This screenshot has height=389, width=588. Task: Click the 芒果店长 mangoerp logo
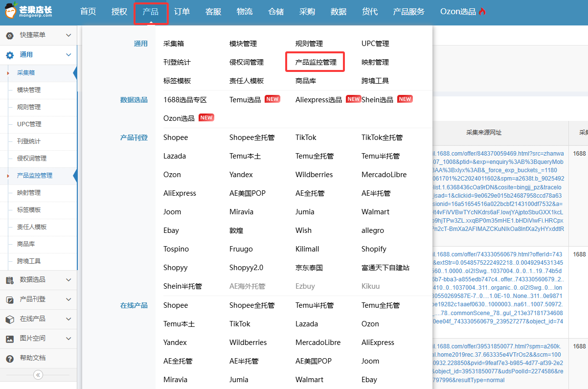click(29, 12)
